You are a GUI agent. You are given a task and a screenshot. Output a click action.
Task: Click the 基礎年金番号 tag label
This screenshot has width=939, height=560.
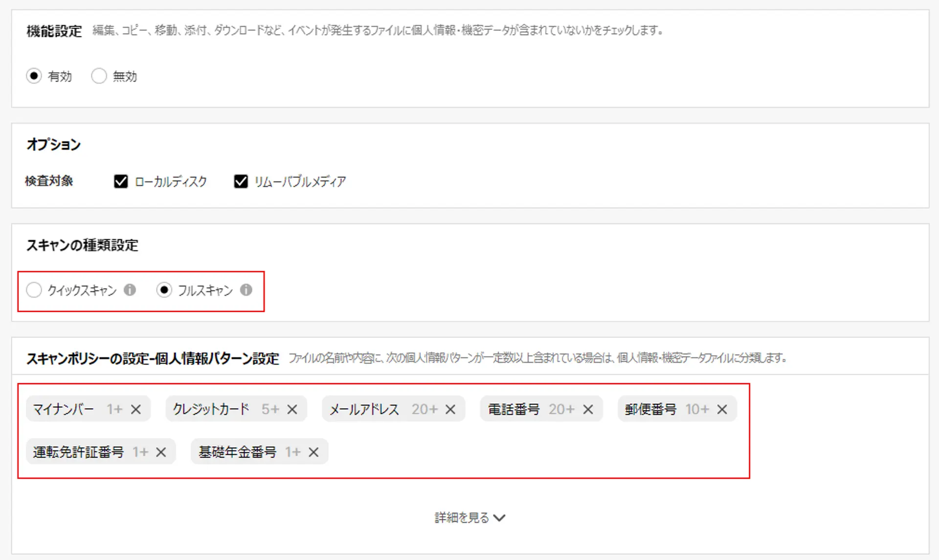click(237, 452)
